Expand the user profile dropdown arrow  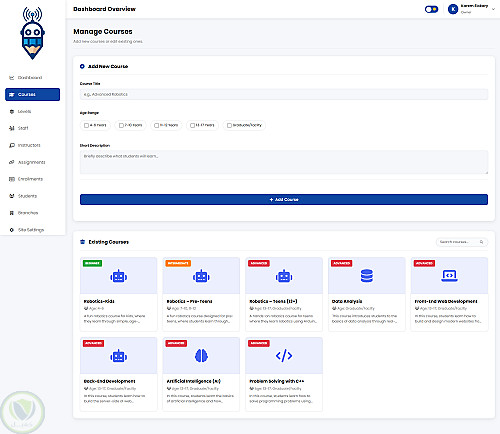point(493,9)
